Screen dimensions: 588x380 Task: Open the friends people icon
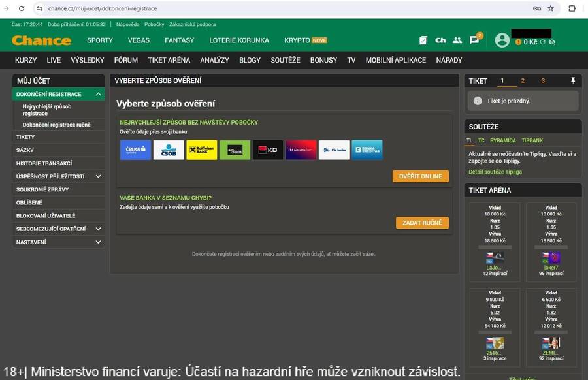[x=457, y=40]
